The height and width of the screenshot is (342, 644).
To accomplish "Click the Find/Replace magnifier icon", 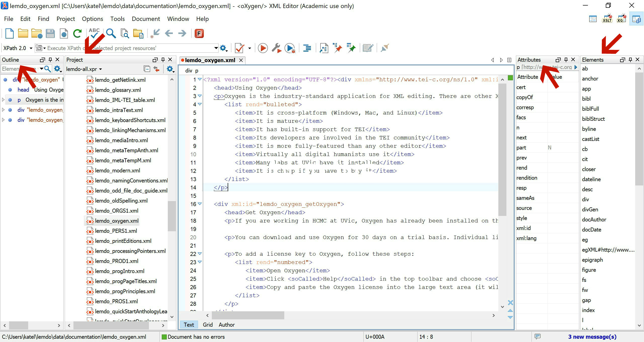I will click(111, 33).
